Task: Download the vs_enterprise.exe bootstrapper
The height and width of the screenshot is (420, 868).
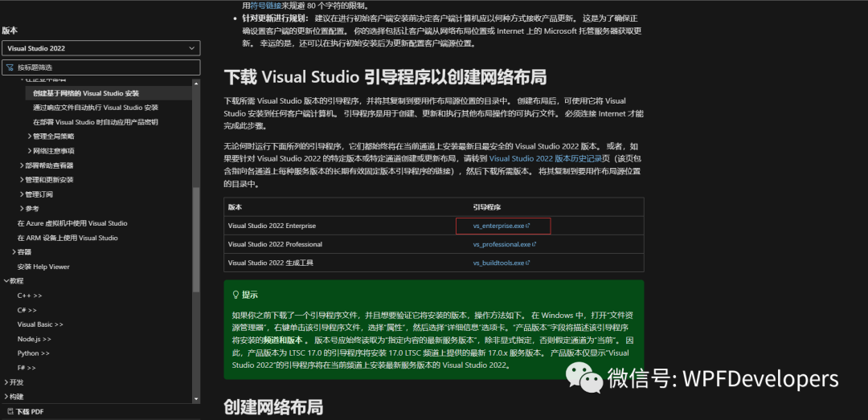Action: [x=498, y=226]
